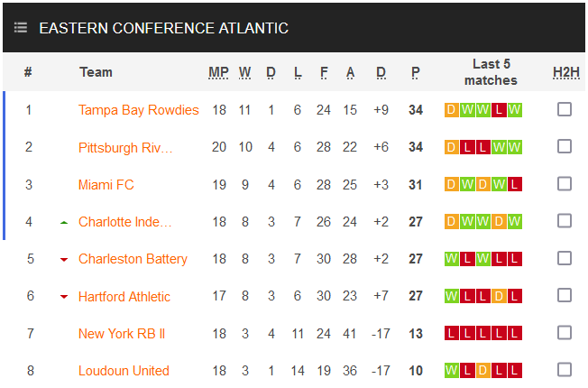
Task: Click Miami FC's most recent loss badge
Action: pos(514,184)
